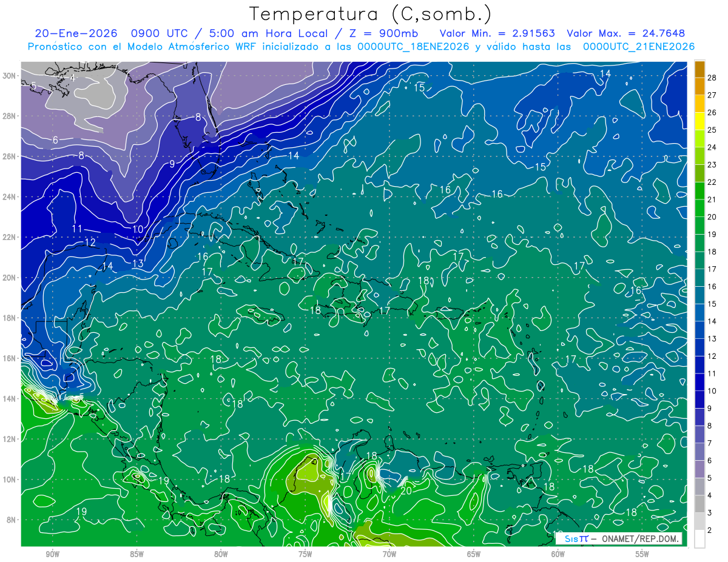Click the '20N' latitude axis label

[9, 278]
